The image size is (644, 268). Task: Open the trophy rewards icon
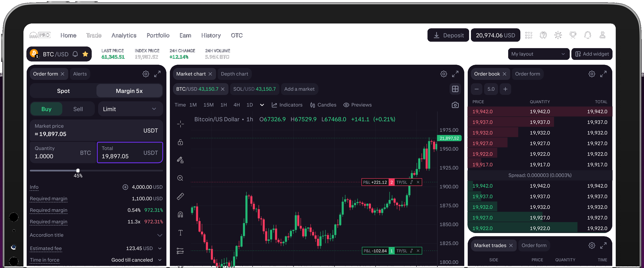(x=573, y=35)
